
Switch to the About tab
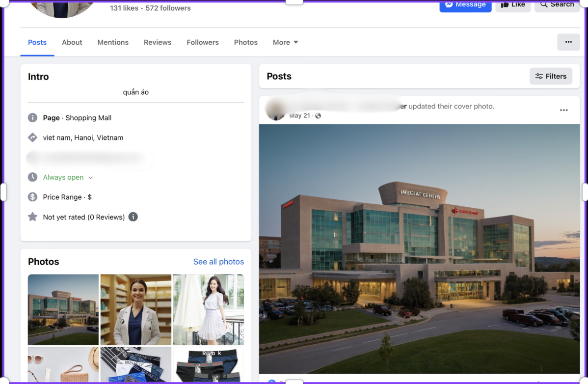click(72, 42)
